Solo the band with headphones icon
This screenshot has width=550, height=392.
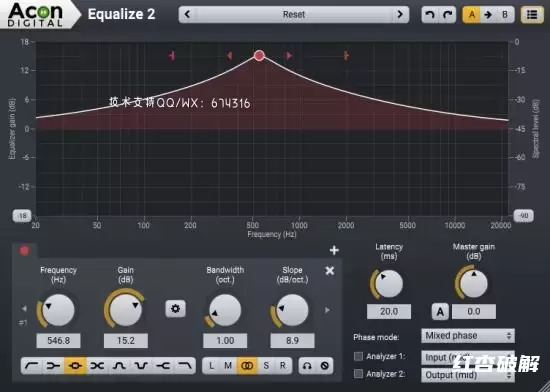coord(307,366)
